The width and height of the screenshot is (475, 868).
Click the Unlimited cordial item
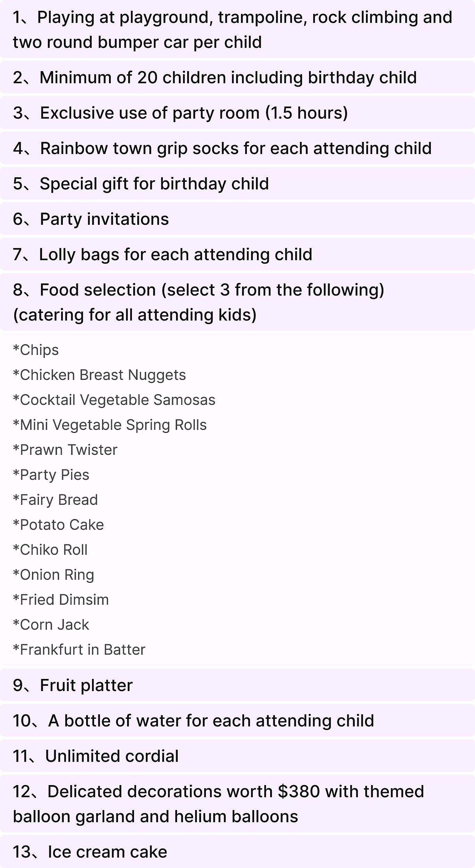[x=237, y=756]
